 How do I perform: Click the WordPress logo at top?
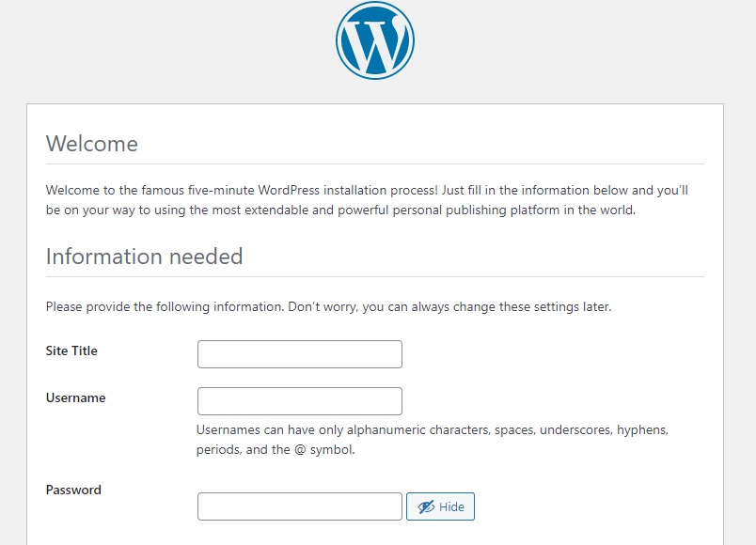coord(374,40)
